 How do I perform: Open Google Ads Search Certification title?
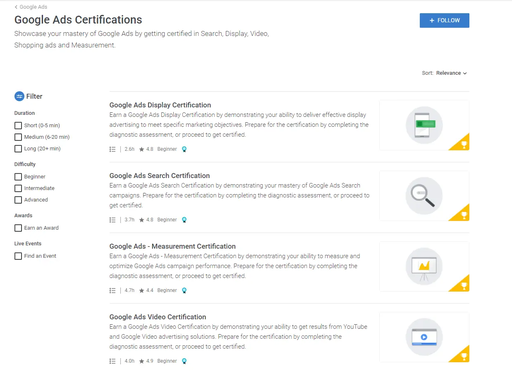tap(160, 176)
